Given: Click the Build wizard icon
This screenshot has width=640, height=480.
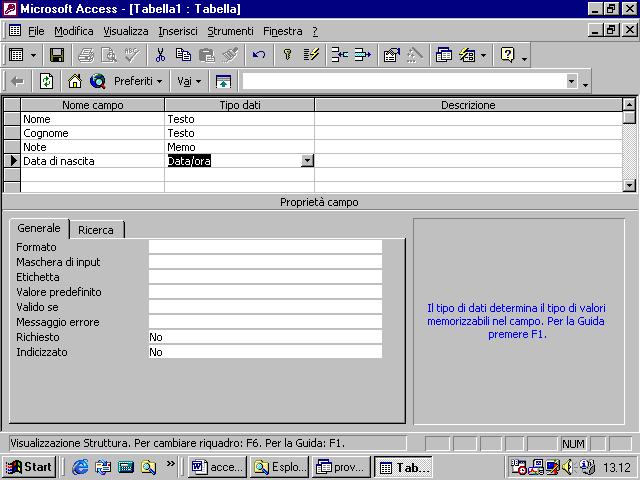Looking at the screenshot, I should point(415,55).
